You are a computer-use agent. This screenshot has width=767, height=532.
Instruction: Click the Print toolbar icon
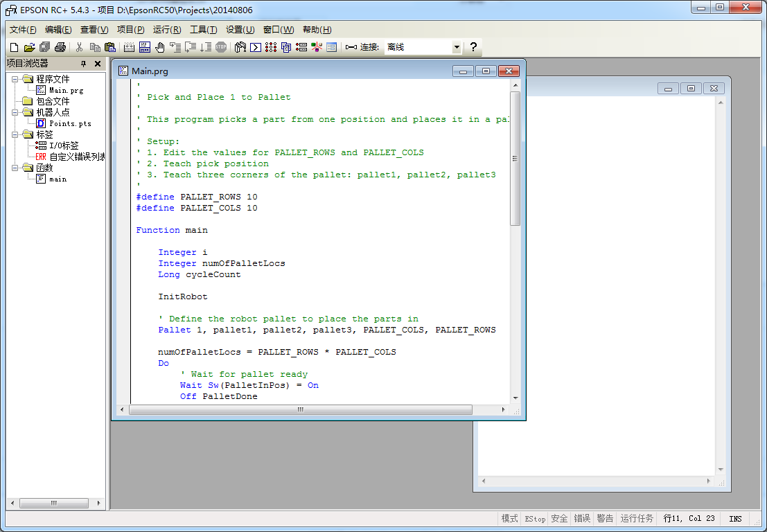tap(60, 47)
